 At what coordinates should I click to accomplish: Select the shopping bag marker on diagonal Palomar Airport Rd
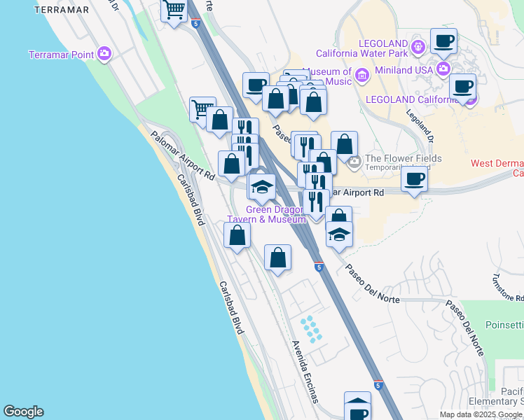[232, 164]
